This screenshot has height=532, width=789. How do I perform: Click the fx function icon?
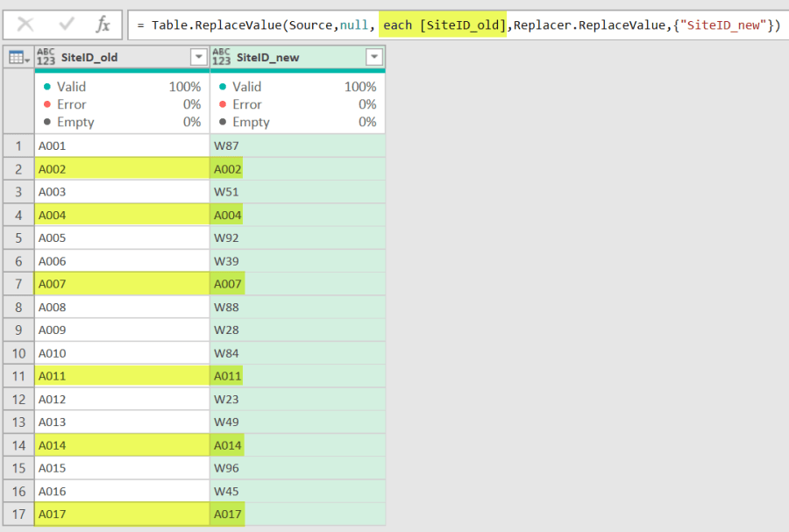coord(103,25)
